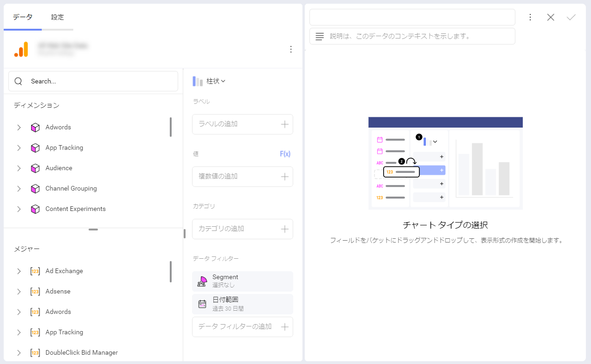Select the DoubleClick Bid Manager label
Image resolution: width=591 pixels, height=364 pixels.
[x=82, y=353]
